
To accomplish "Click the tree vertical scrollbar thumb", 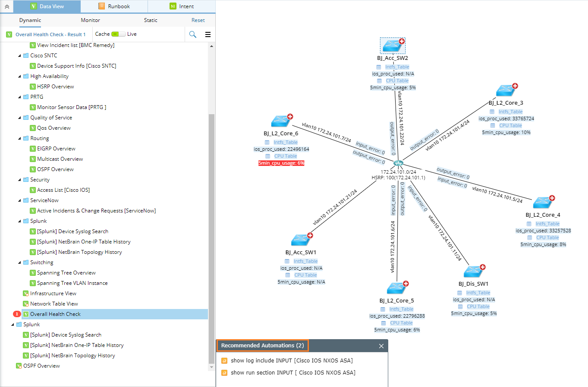I will pyautogui.click(x=211, y=239).
